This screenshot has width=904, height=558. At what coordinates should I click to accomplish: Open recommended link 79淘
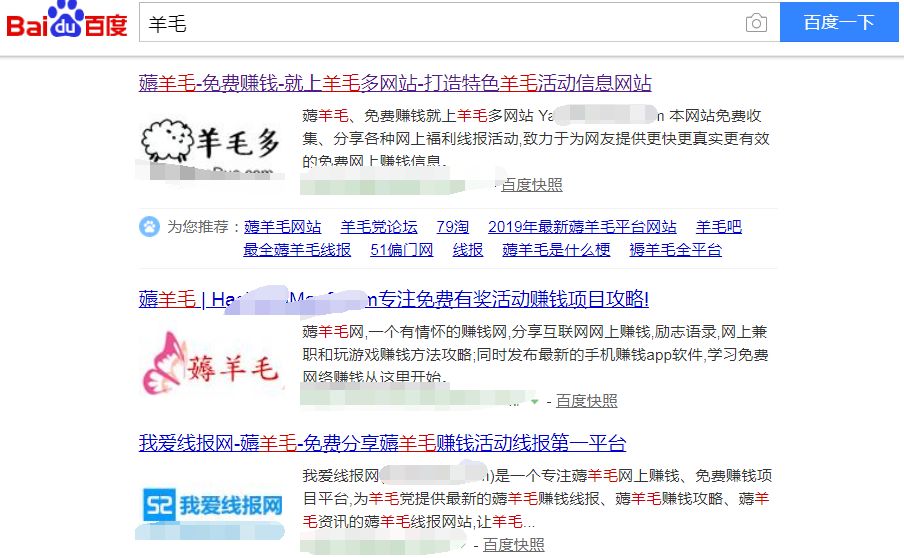(453, 227)
